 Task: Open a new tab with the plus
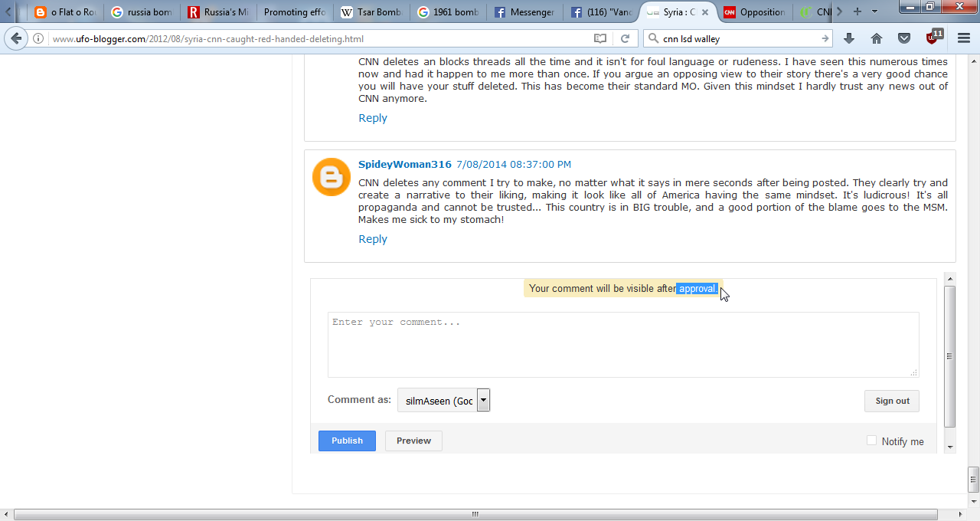857,11
